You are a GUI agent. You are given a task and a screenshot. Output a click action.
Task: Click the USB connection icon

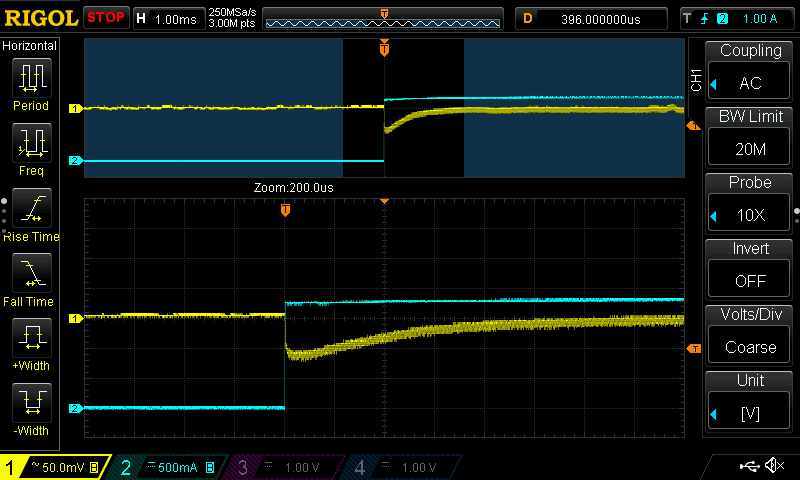pyautogui.click(x=748, y=466)
